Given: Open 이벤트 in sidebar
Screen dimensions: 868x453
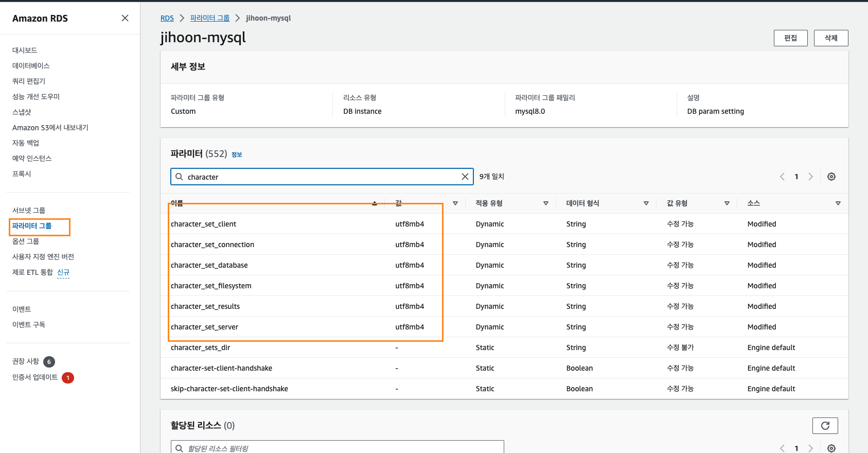Looking at the screenshot, I should (22, 309).
